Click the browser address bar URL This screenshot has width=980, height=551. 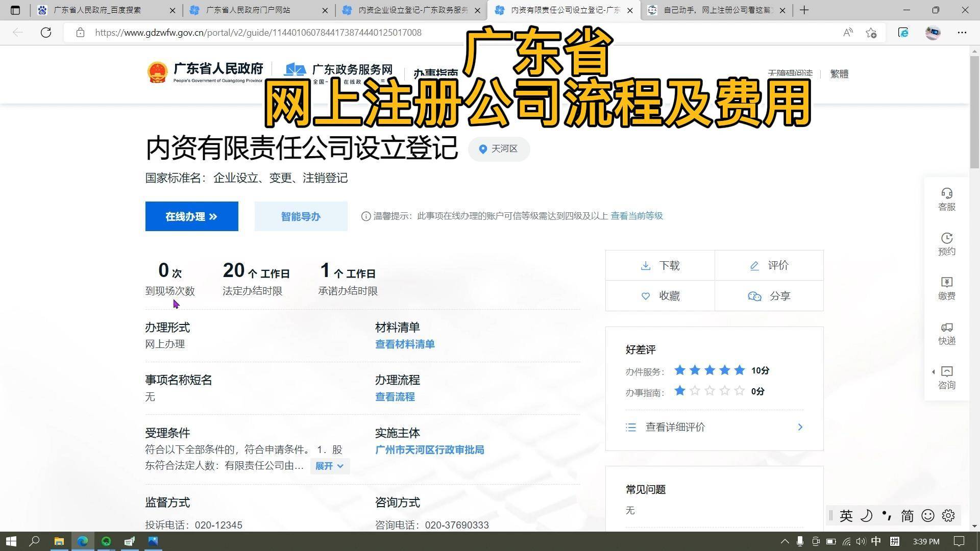pyautogui.click(x=258, y=33)
